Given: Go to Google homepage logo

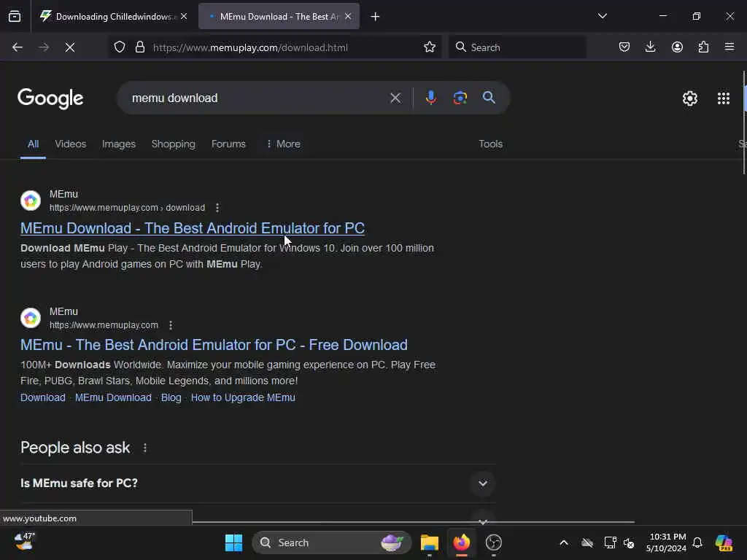Looking at the screenshot, I should click(x=50, y=98).
